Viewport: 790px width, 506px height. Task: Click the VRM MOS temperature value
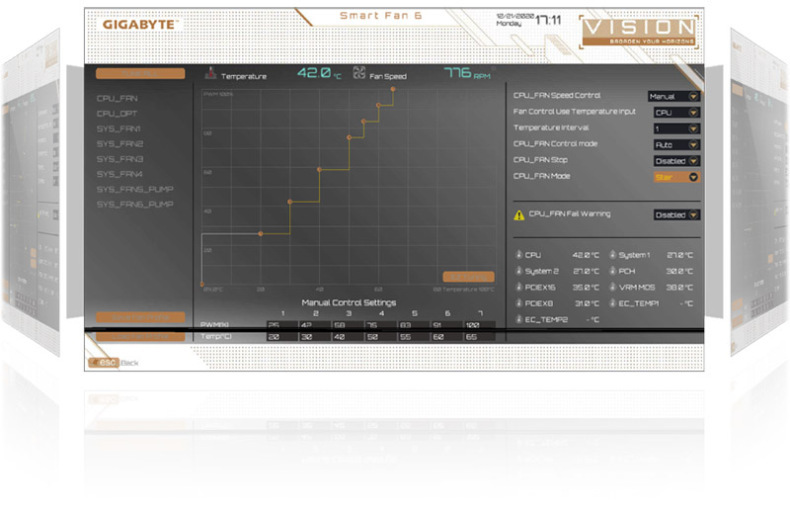[680, 287]
